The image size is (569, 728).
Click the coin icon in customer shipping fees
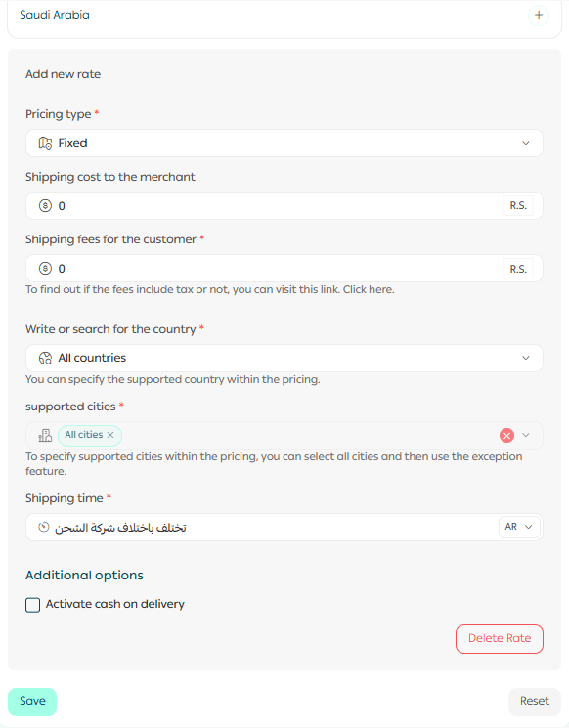pos(45,269)
